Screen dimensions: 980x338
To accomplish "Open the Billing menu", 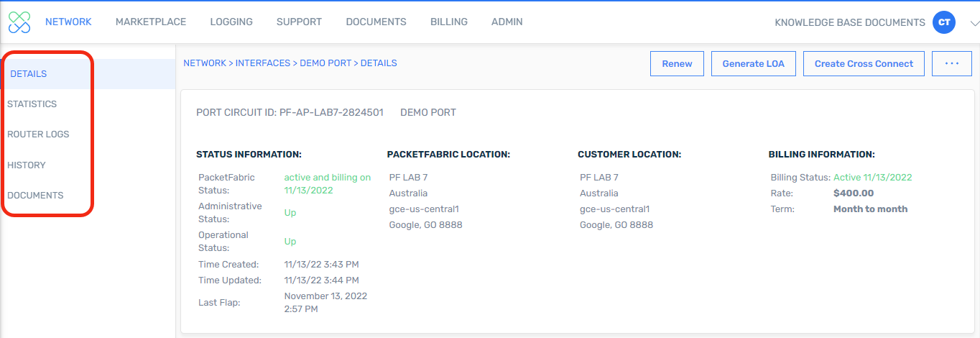I will (x=449, y=22).
